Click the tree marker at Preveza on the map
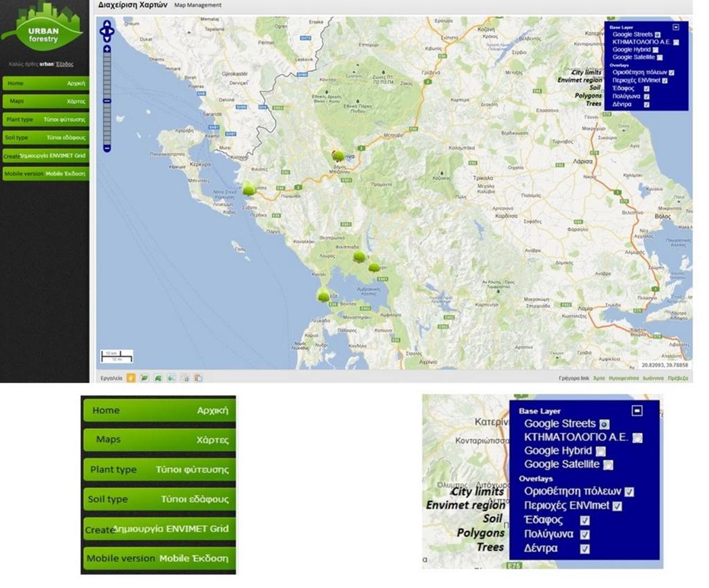Image resolution: width=709 pixels, height=588 pixels. (323, 295)
